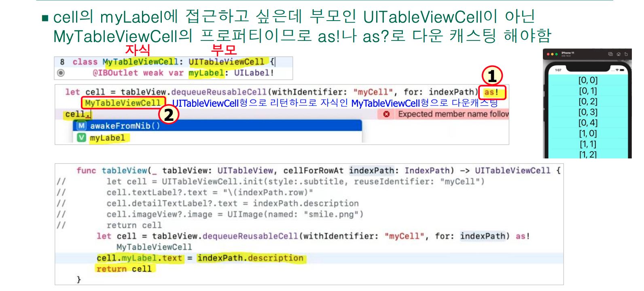Viewport: 644px width, 291px height.
Task: Click the IBOutlet connection circle in the gutter
Action: pos(61,73)
